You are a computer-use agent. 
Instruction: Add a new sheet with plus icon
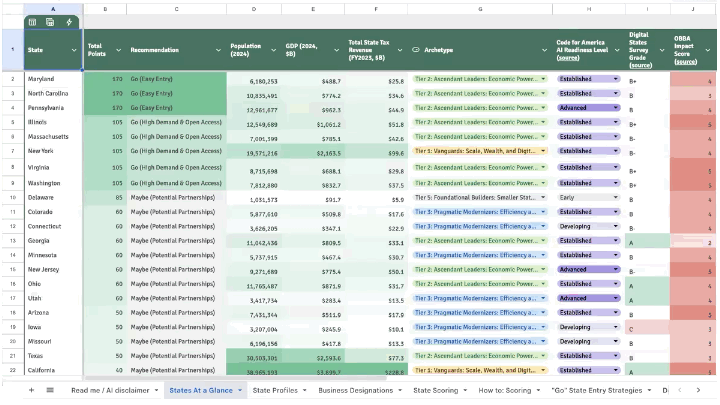tap(31, 390)
